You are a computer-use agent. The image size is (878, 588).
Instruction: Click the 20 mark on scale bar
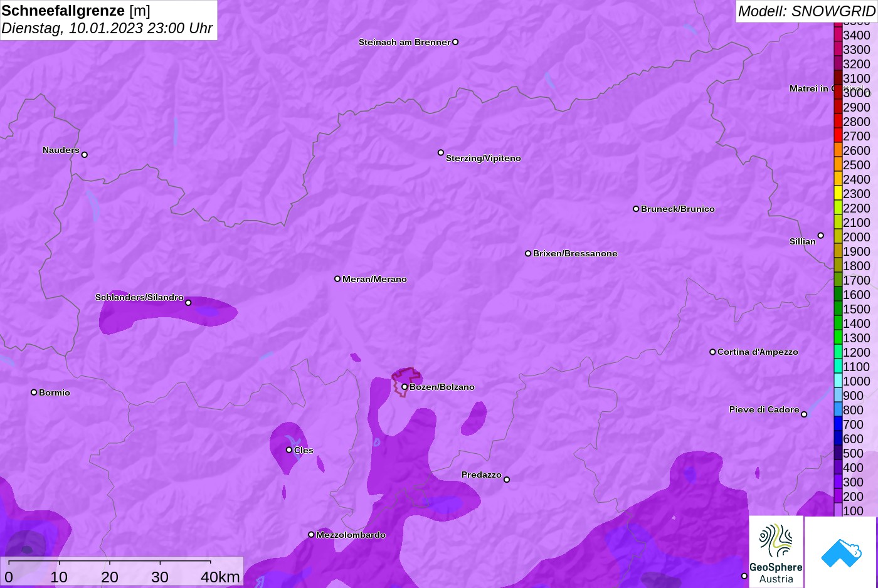(110, 577)
